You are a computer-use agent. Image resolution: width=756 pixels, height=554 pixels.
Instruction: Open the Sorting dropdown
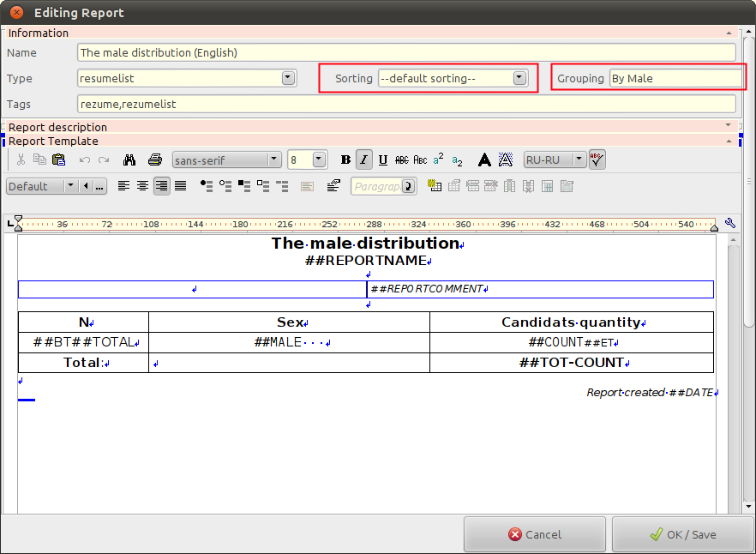[453, 78]
